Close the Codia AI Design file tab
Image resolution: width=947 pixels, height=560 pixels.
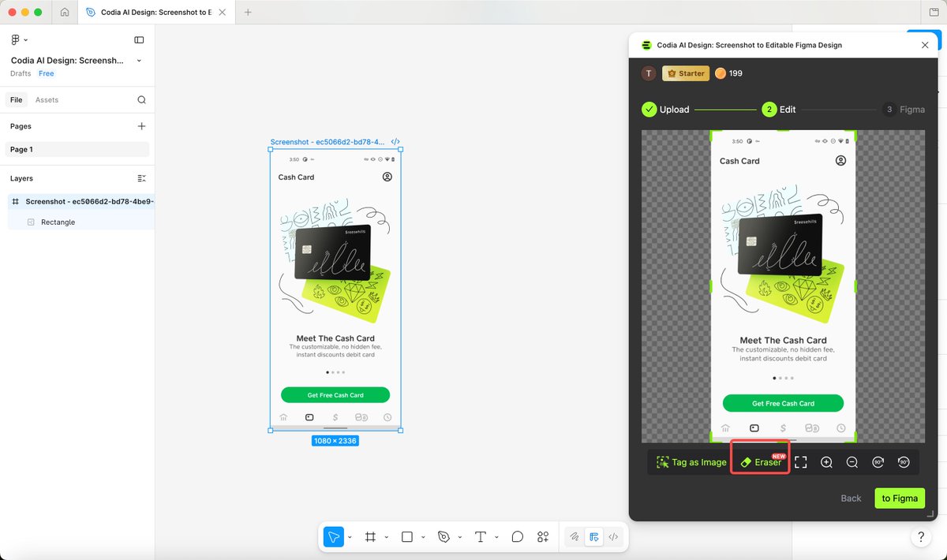click(223, 12)
